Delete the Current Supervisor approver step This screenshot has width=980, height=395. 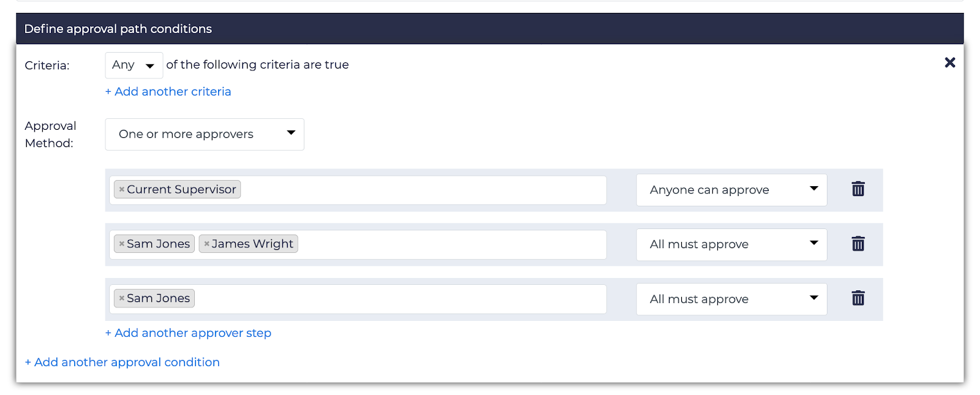[x=858, y=189]
